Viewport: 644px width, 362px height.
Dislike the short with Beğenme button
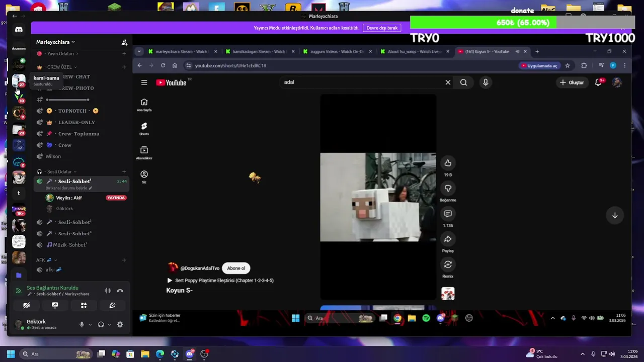tap(448, 188)
